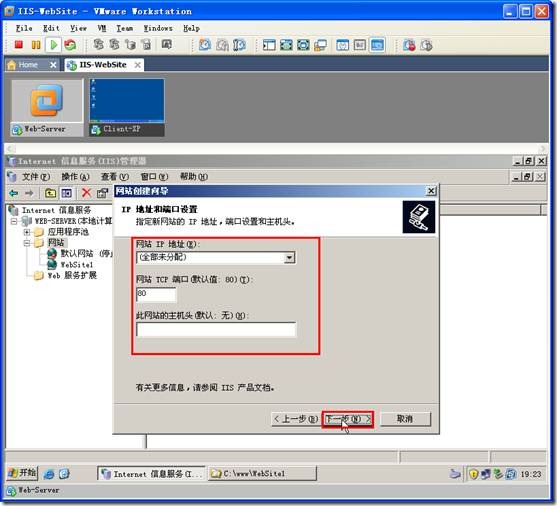Click the VMware red power off icon
The image size is (557, 506).
point(18,45)
